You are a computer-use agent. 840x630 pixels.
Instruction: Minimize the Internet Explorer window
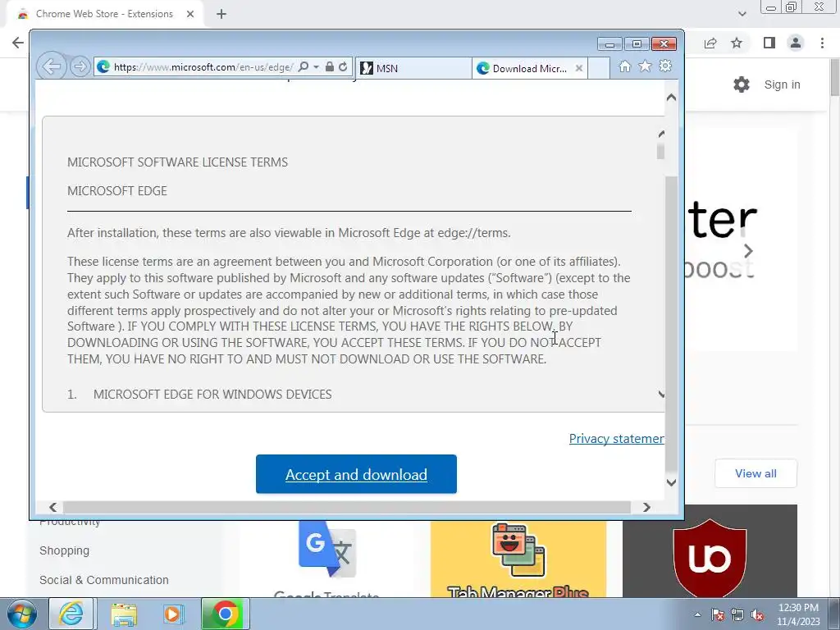pyautogui.click(x=609, y=44)
